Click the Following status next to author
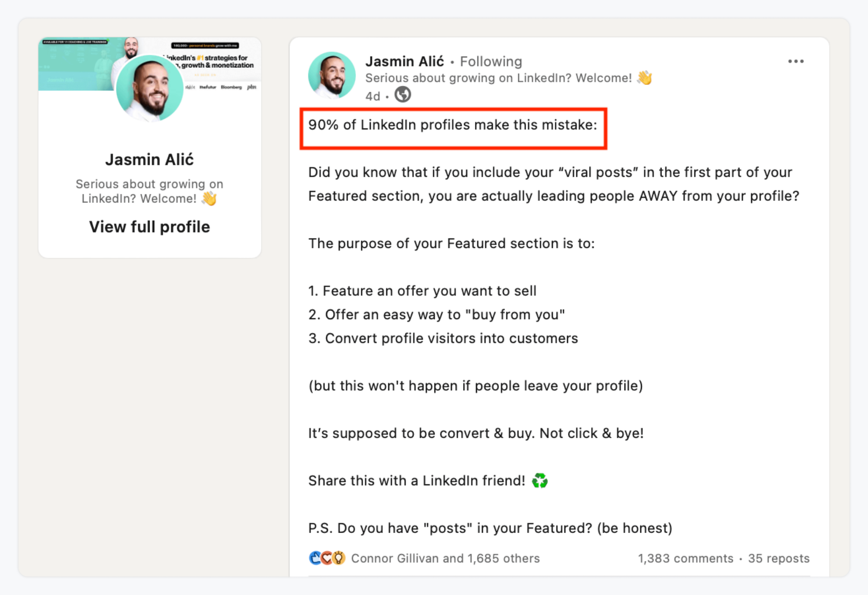The width and height of the screenshot is (868, 595). click(x=491, y=62)
